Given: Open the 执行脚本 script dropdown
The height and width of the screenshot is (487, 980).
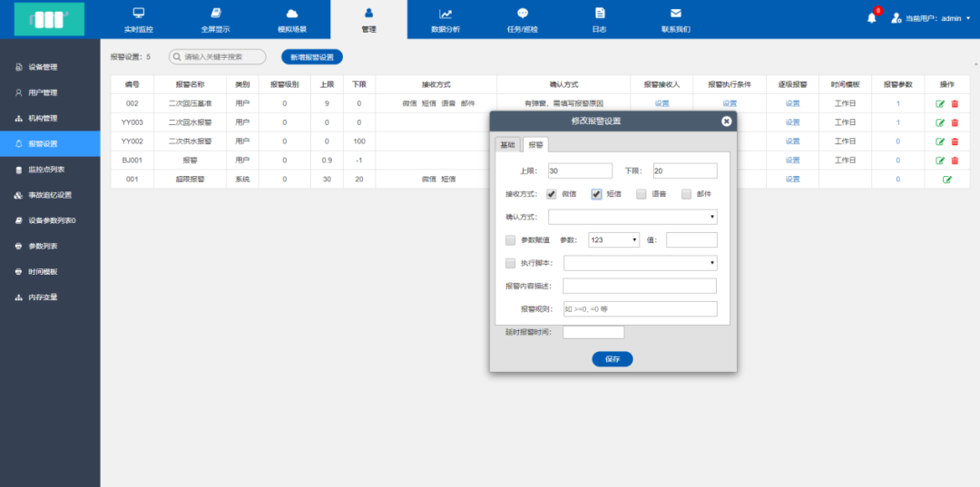Looking at the screenshot, I should [641, 263].
